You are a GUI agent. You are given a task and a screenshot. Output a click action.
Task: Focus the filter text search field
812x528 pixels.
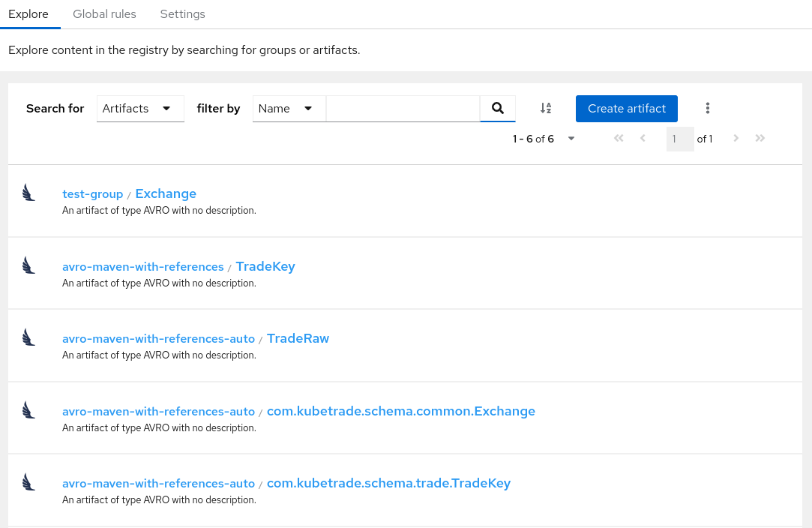tap(403, 109)
